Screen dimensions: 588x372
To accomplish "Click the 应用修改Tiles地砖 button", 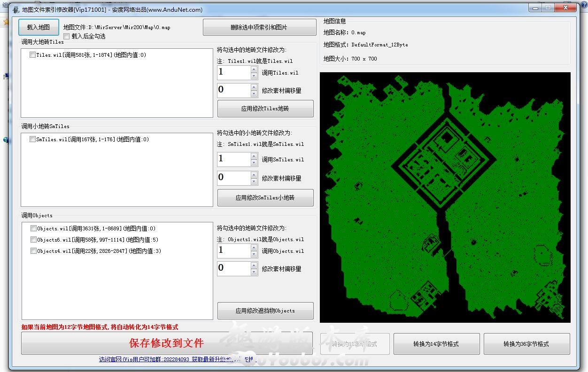I will pyautogui.click(x=265, y=108).
